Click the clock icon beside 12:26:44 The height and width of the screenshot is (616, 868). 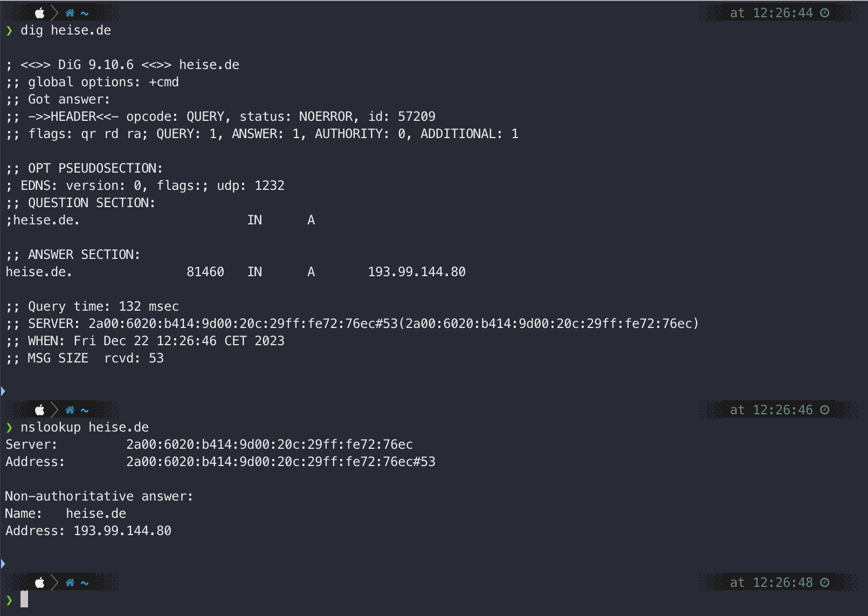pos(825,13)
